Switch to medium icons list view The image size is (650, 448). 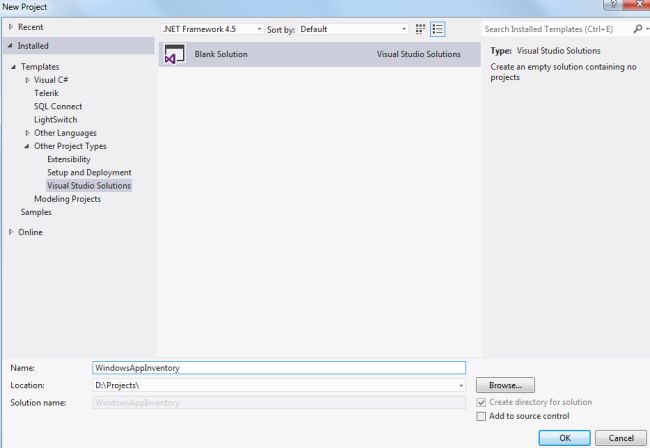tap(437, 29)
